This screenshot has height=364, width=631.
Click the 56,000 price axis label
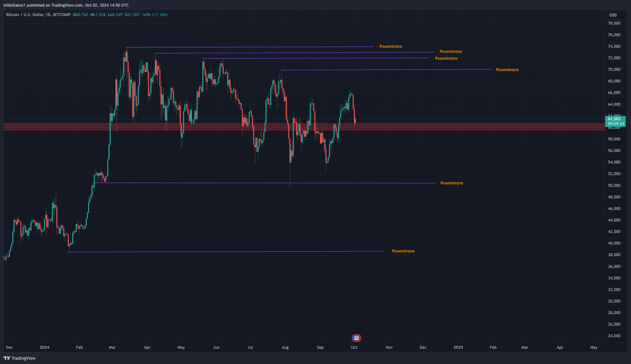click(x=614, y=151)
